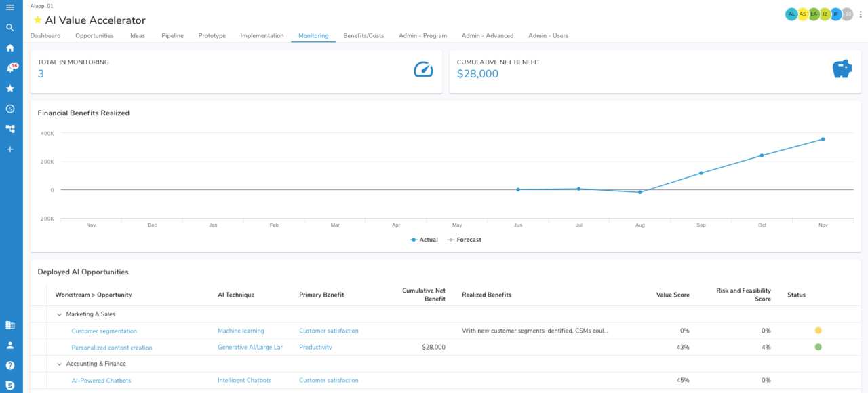Switch to the Pipeline tab
This screenshot has height=393, width=868.
(172, 36)
